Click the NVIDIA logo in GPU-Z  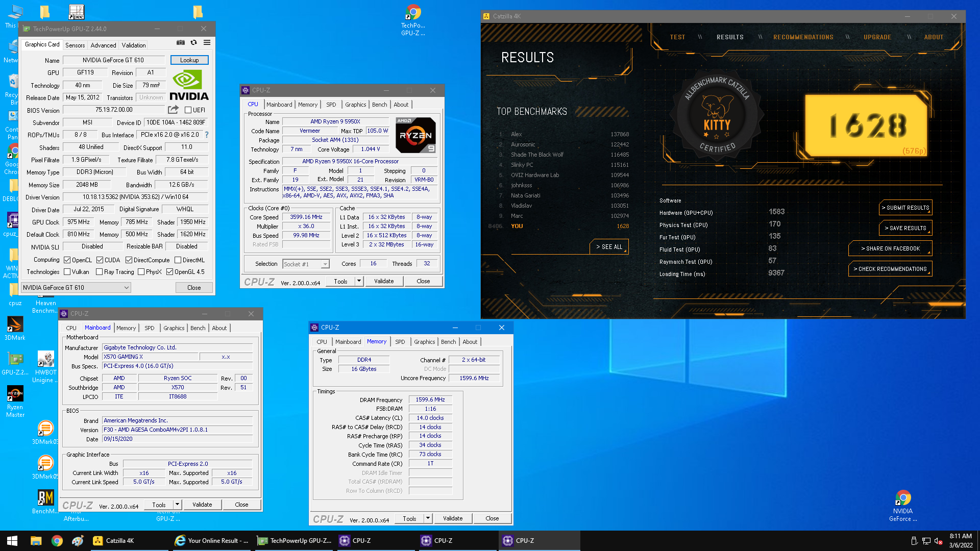189,85
